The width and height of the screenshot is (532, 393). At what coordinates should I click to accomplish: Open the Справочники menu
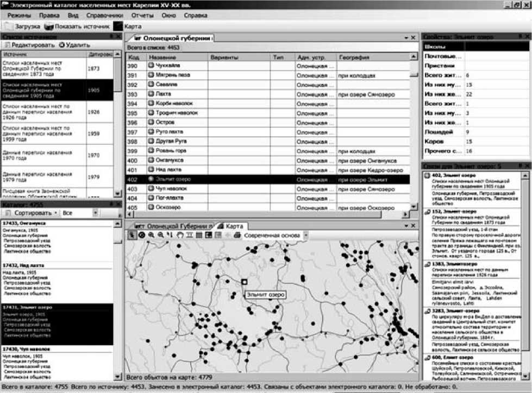coord(104,15)
